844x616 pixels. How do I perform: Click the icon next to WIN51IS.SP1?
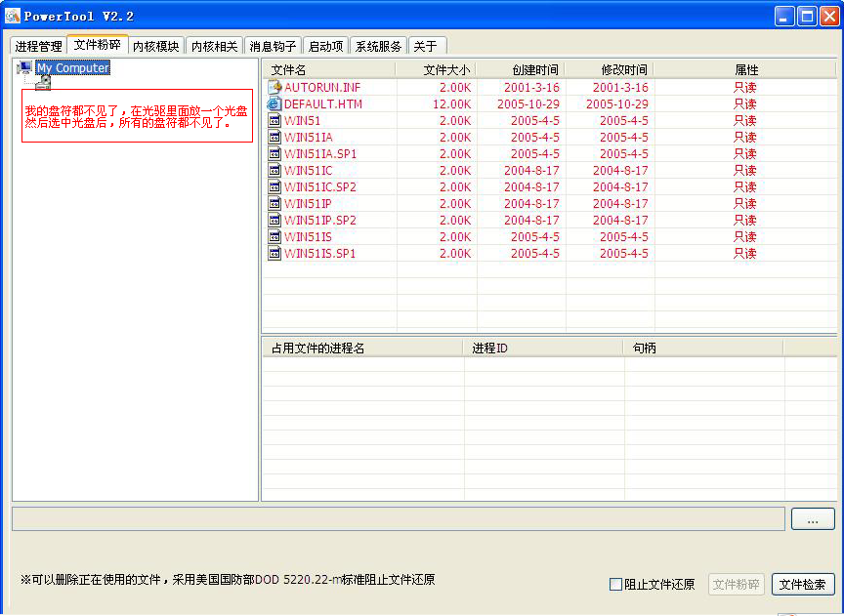tap(274, 254)
